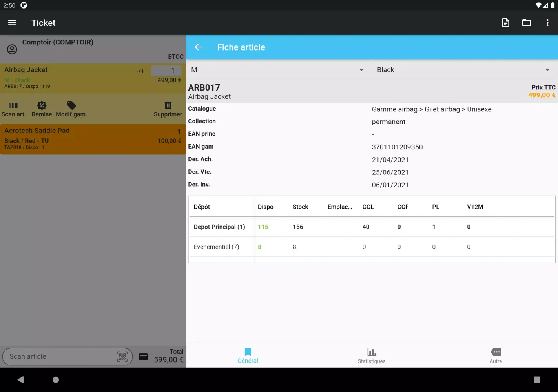Open the folder icon in top bar
This screenshot has width=558, height=392.
click(526, 23)
